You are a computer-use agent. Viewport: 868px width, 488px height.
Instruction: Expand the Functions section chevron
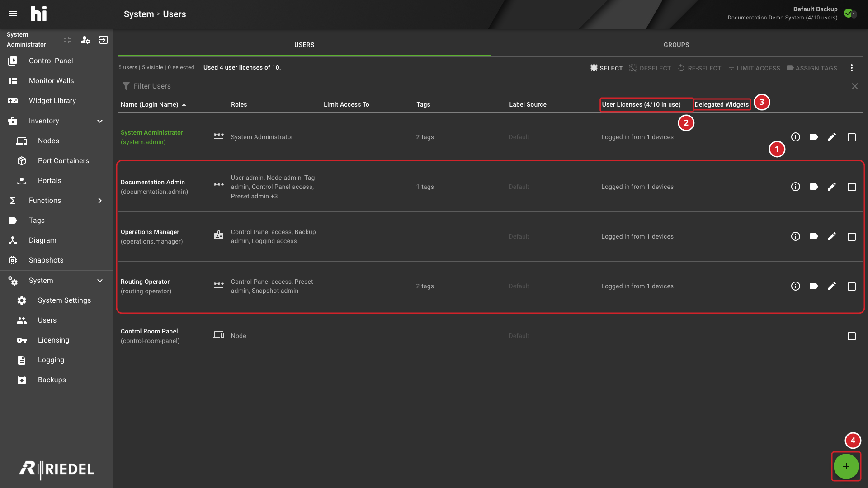pos(100,201)
